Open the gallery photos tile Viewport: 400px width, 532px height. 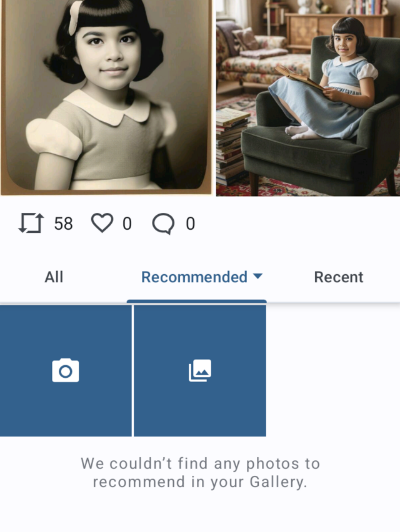coord(200,370)
